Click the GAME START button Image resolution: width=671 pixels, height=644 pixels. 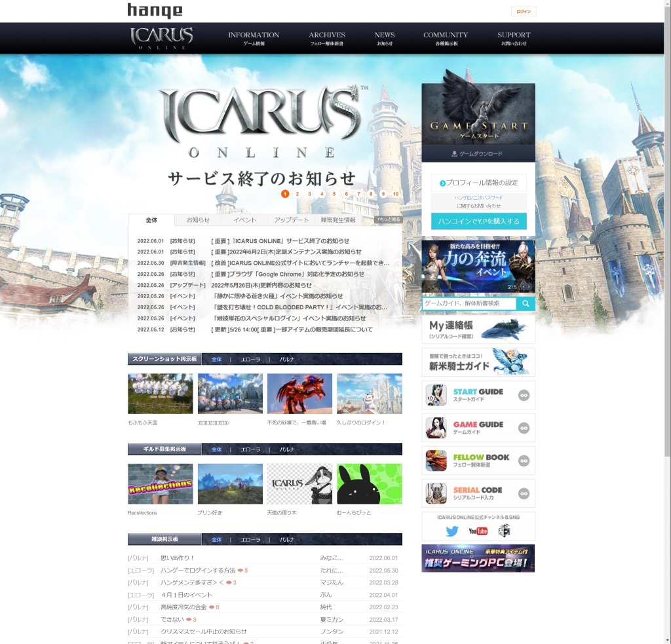tap(478, 114)
